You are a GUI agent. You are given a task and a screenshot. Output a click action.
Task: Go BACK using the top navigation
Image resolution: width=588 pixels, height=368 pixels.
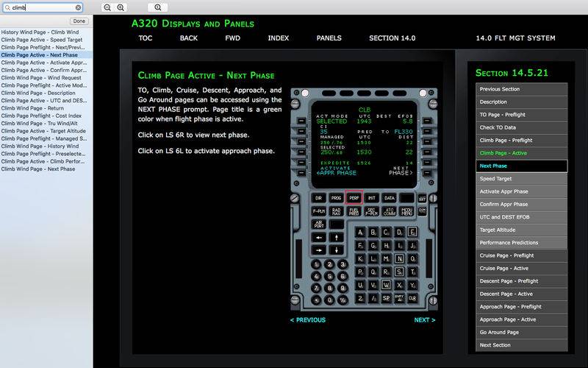tap(189, 38)
